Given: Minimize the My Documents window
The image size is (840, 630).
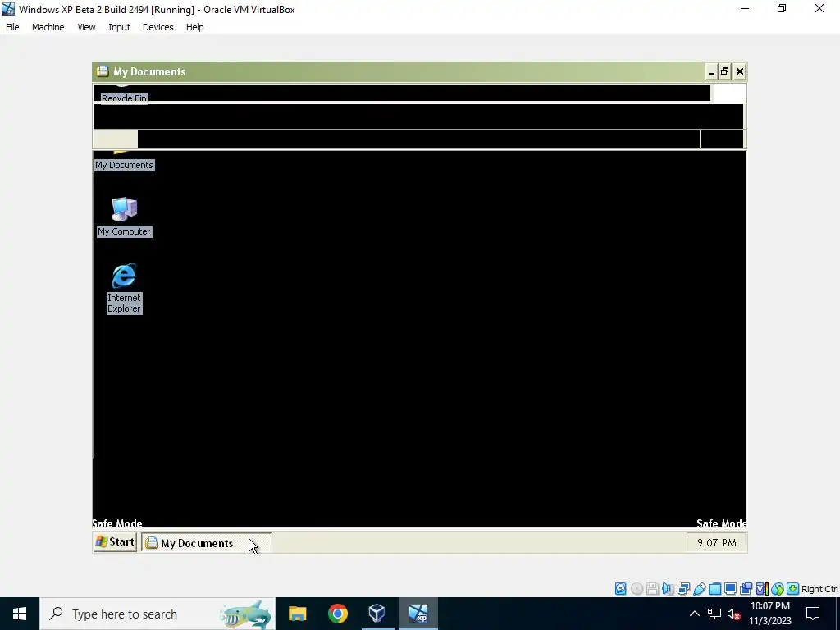Looking at the screenshot, I should (x=711, y=71).
